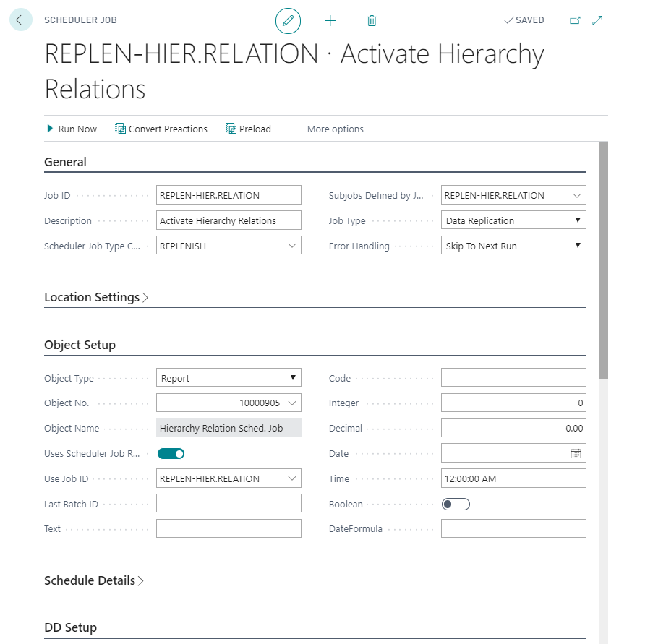Click Convert Preactions in action bar
Viewport: 645px width, 644px height.
click(161, 129)
